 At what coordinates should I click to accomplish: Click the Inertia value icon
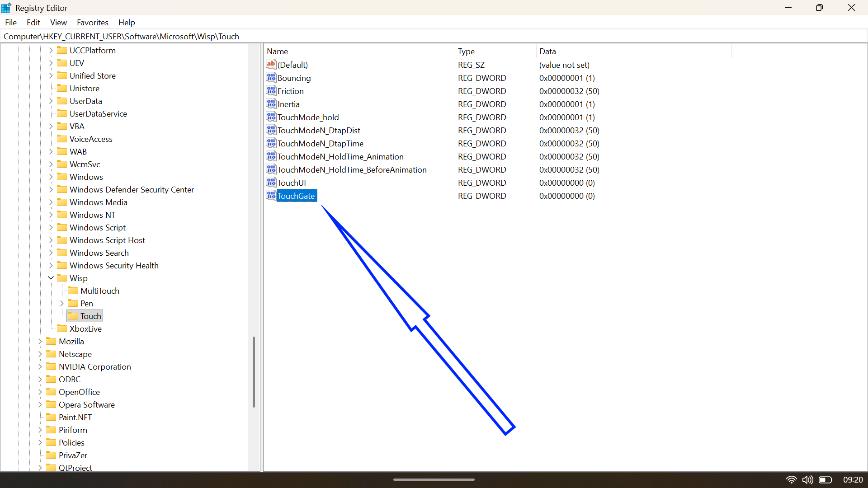(271, 104)
